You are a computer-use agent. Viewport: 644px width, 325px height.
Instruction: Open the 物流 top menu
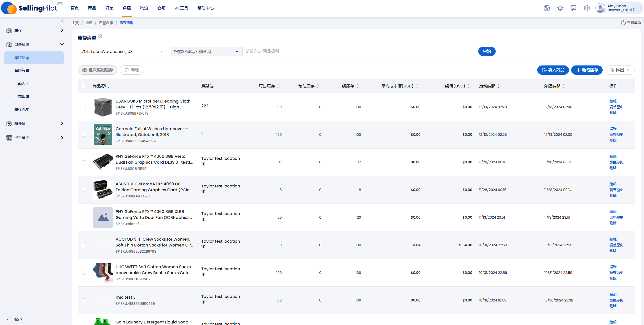coord(144,8)
